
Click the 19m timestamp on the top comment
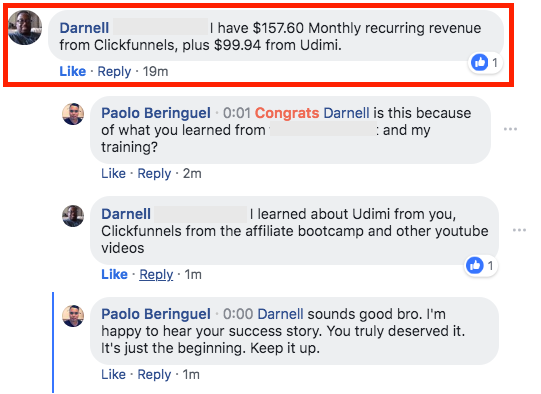click(x=155, y=71)
